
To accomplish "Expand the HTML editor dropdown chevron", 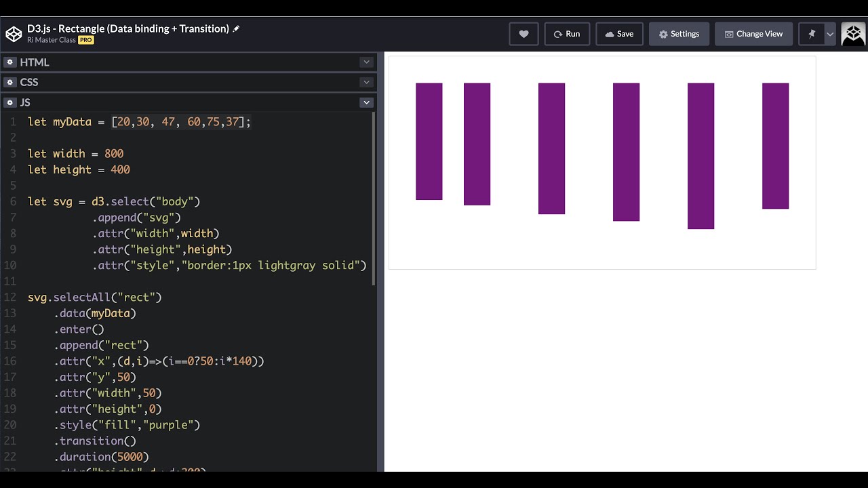I will click(x=366, y=62).
